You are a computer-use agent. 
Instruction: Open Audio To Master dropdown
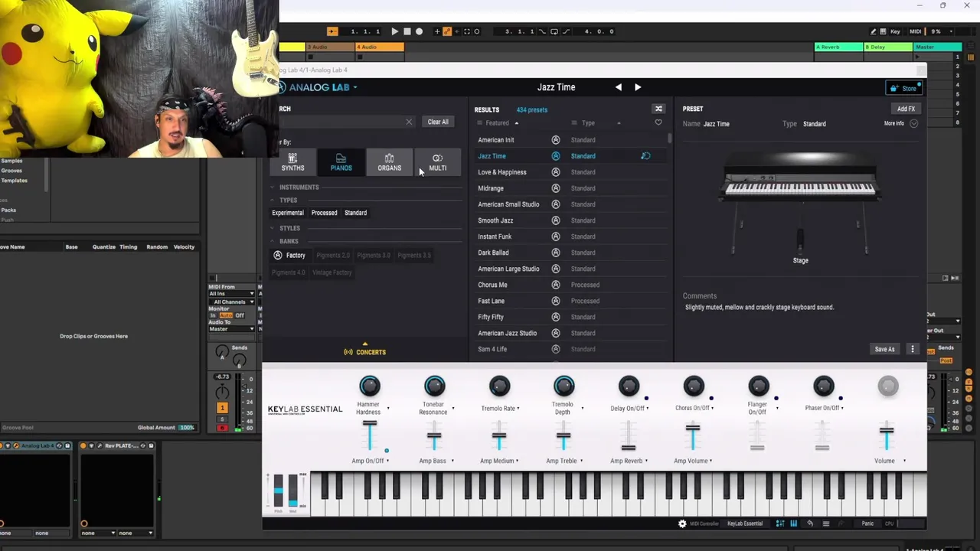point(232,329)
